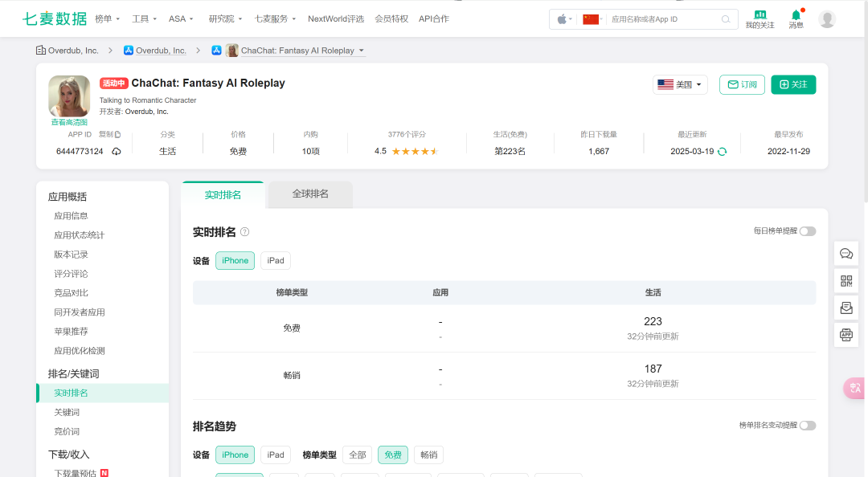This screenshot has width=868, height=477.
Task: Click the App Store icon beside Overdub link
Action: 129,51
